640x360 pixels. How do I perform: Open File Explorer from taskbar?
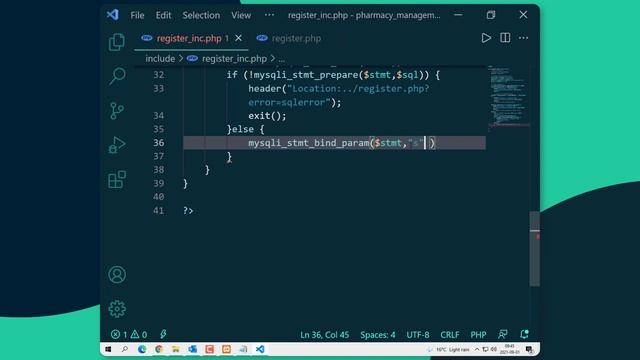[176, 349]
